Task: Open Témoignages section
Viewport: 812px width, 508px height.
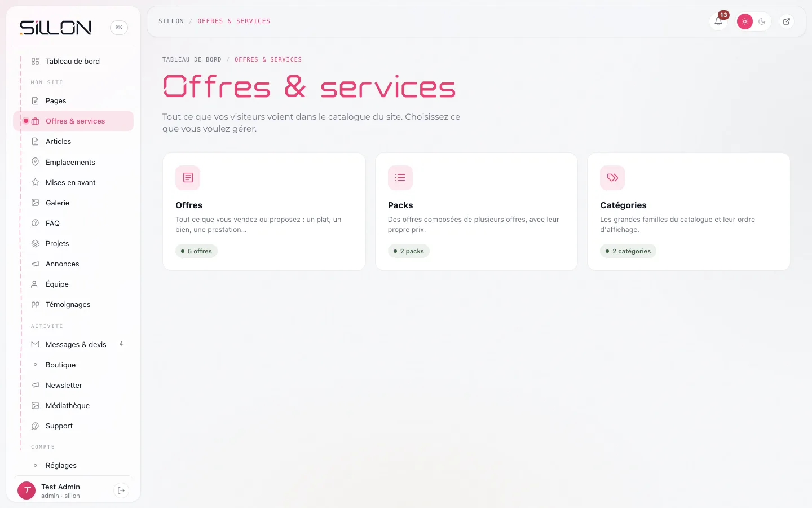Action: [x=73, y=304]
